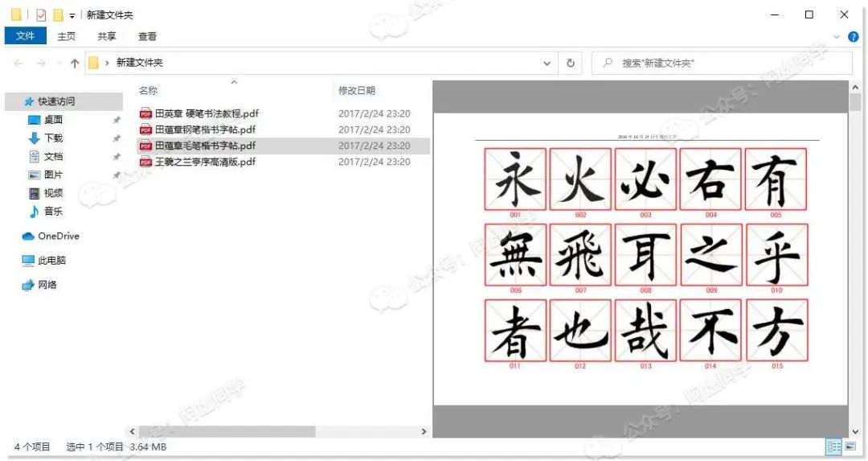
Task: Click the new folder icon in title bar
Action: tap(58, 15)
